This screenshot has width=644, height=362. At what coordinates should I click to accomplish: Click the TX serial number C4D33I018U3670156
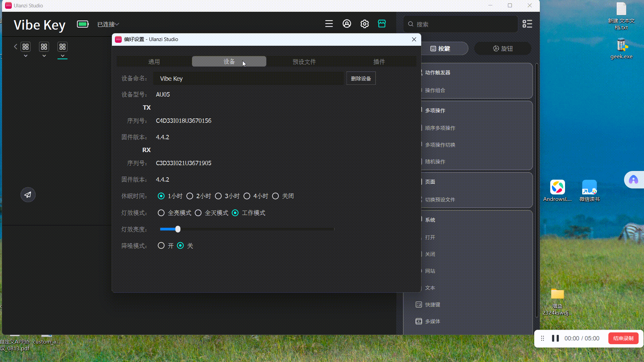(x=184, y=121)
